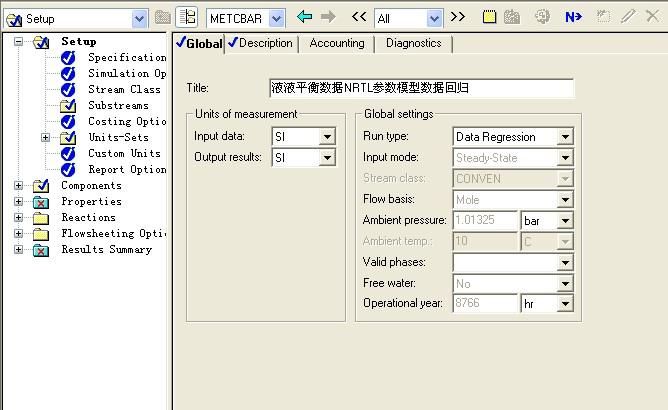
Task: Click the grayed pencil edit icon
Action: point(628,16)
